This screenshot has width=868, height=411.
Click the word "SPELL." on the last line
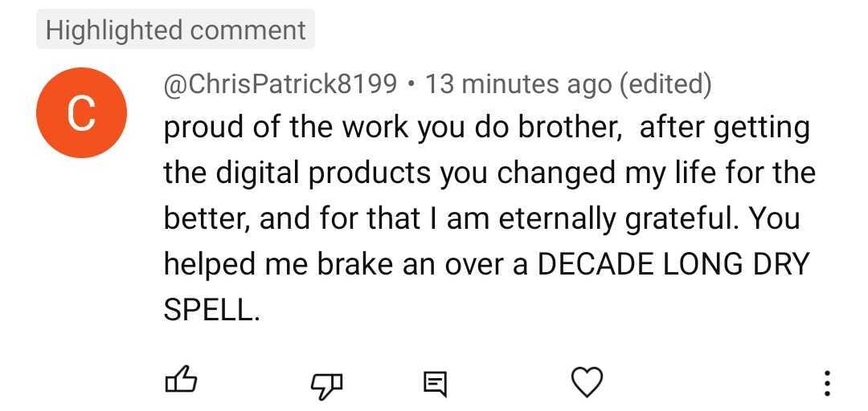212,311
